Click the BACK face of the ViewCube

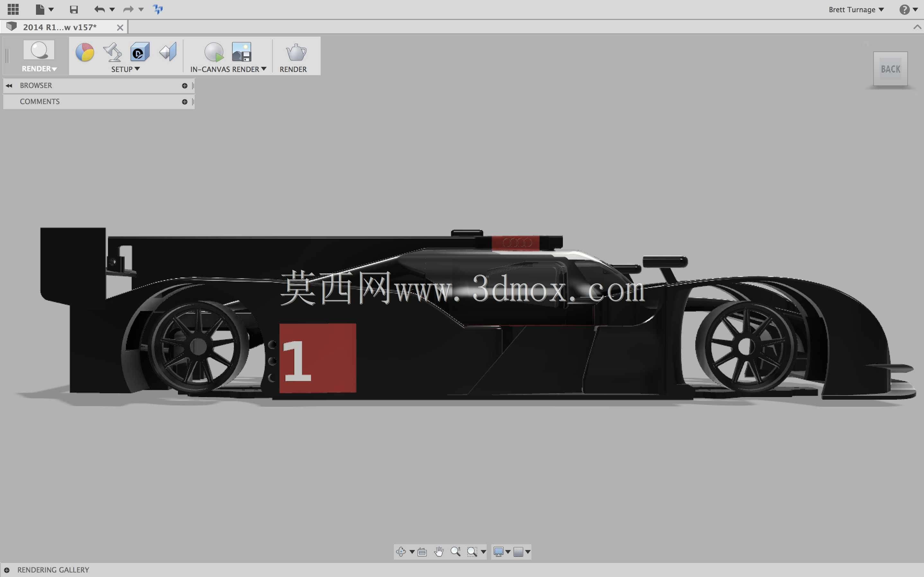pos(891,69)
